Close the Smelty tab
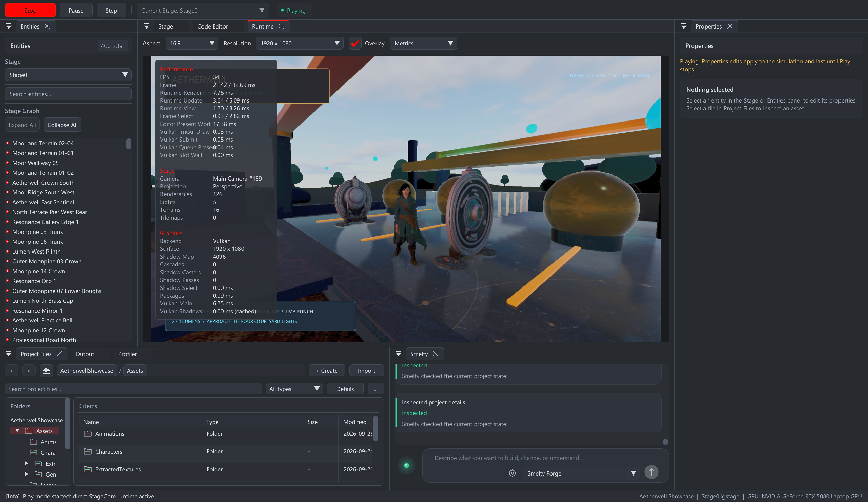This screenshot has width=868, height=502. 436,354
